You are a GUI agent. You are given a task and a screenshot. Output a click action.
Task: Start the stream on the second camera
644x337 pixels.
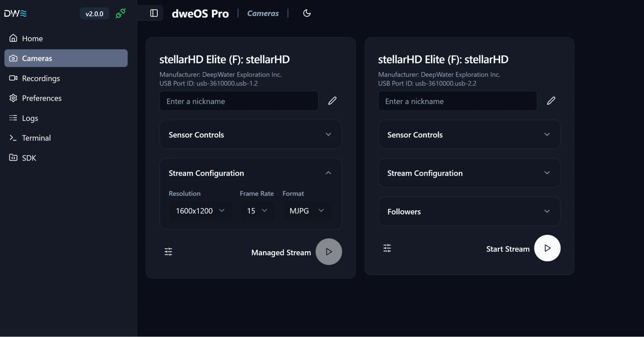(x=547, y=248)
